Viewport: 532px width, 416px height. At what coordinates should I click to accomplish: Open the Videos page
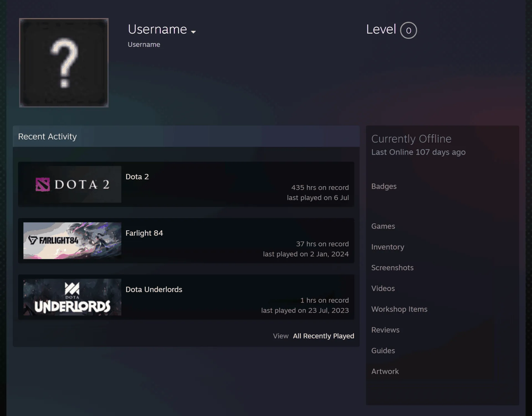pyautogui.click(x=383, y=289)
